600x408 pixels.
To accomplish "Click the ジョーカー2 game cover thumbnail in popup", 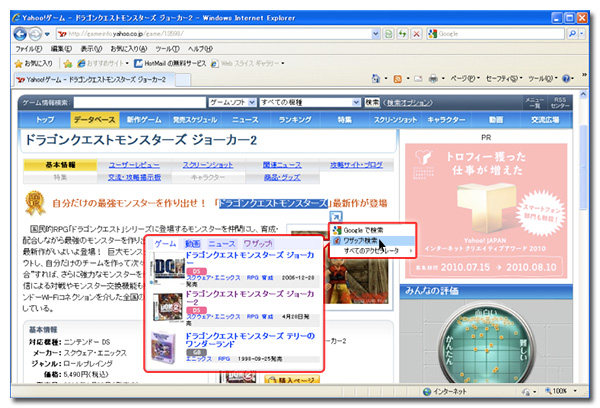I will pos(167,307).
